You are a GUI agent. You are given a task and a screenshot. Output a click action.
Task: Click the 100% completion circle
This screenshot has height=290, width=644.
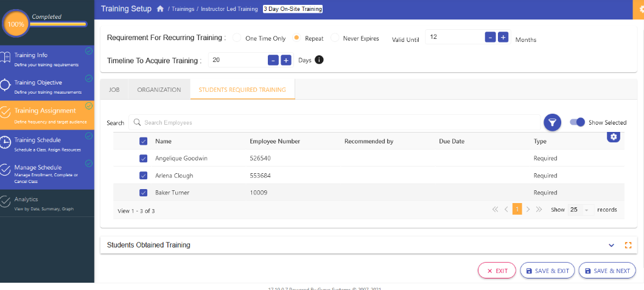(16, 24)
